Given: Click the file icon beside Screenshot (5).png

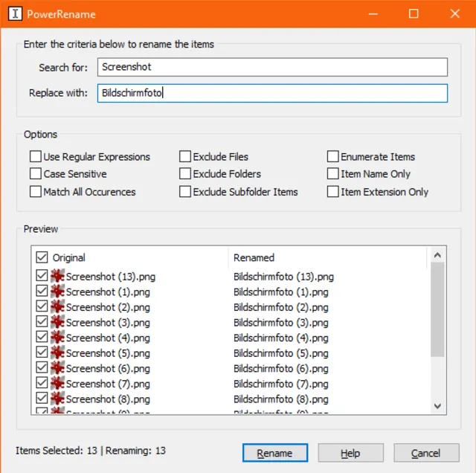Looking at the screenshot, I should click(58, 353).
